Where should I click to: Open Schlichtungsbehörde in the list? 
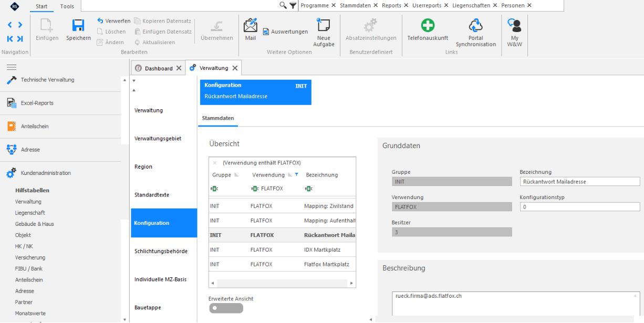(164, 251)
